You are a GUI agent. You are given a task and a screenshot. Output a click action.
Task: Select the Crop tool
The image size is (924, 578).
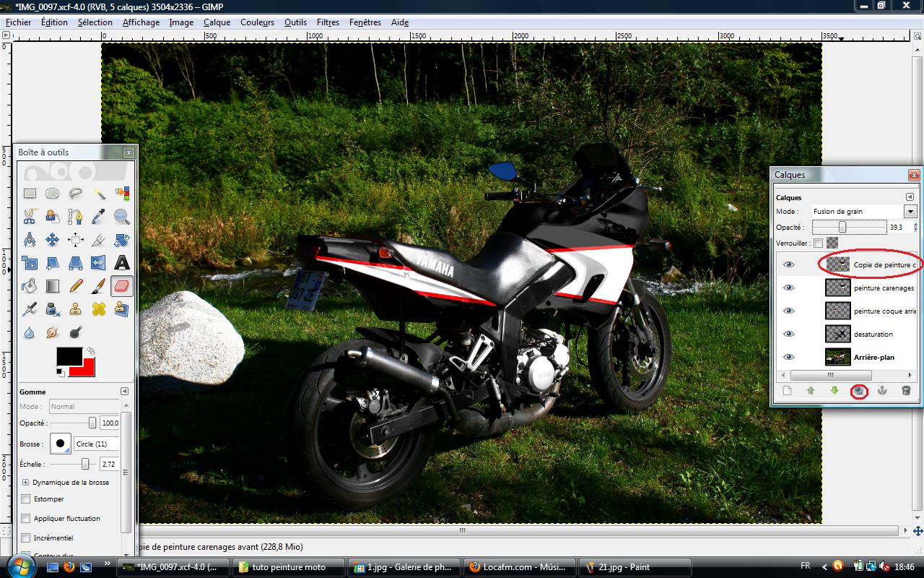coord(99,240)
